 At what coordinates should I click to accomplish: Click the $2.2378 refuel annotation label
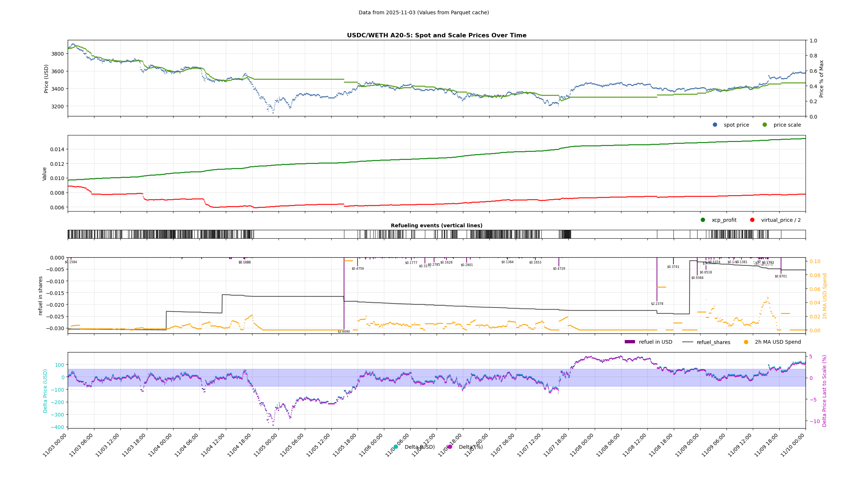pyautogui.click(x=657, y=304)
